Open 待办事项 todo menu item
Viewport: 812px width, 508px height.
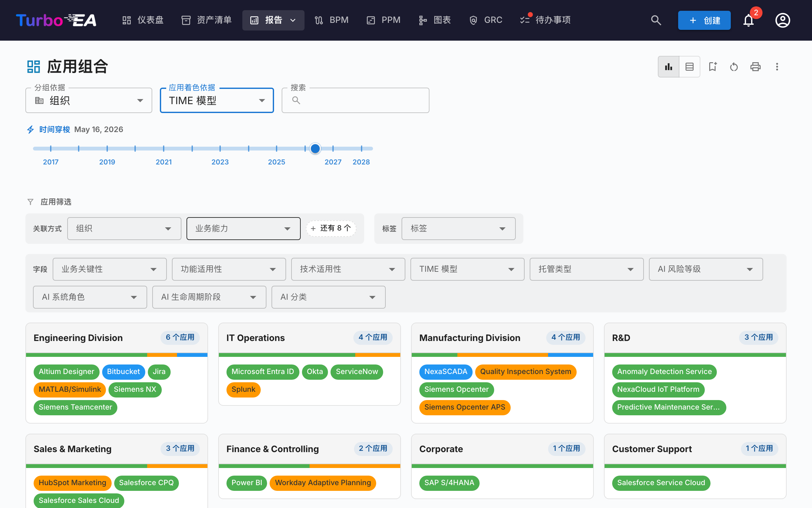[x=545, y=20]
